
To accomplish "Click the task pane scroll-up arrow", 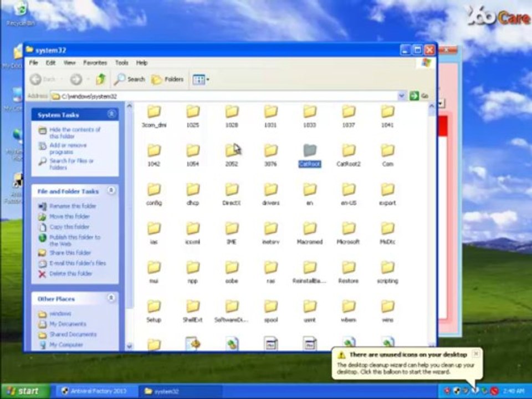I will pyautogui.click(x=129, y=106).
